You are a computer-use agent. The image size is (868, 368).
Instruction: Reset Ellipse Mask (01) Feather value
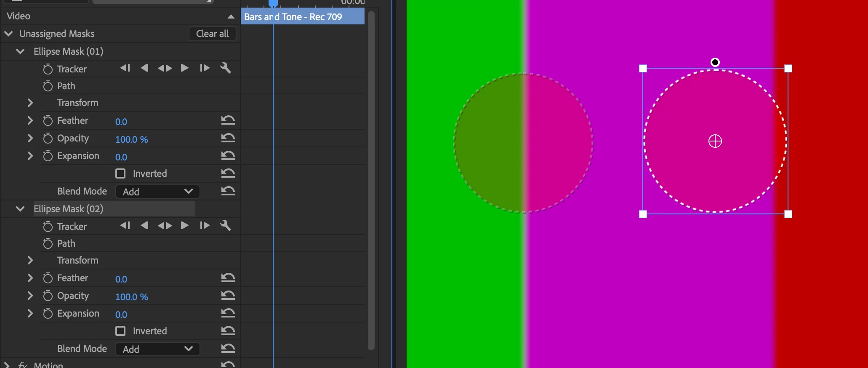pyautogui.click(x=228, y=120)
